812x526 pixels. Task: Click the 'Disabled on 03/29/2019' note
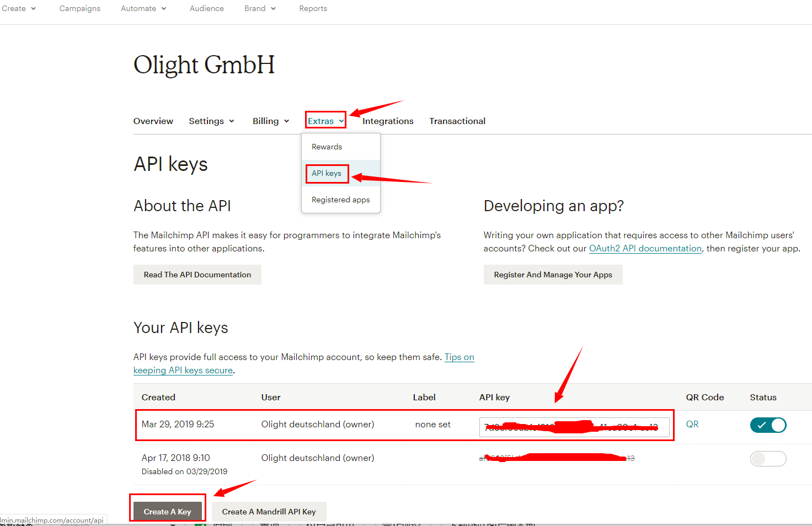pyautogui.click(x=185, y=471)
